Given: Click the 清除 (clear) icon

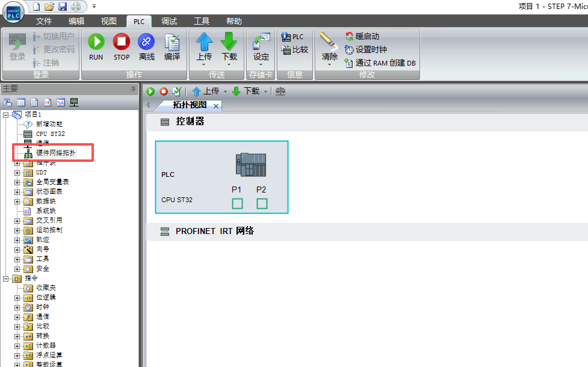Looking at the screenshot, I should [329, 42].
